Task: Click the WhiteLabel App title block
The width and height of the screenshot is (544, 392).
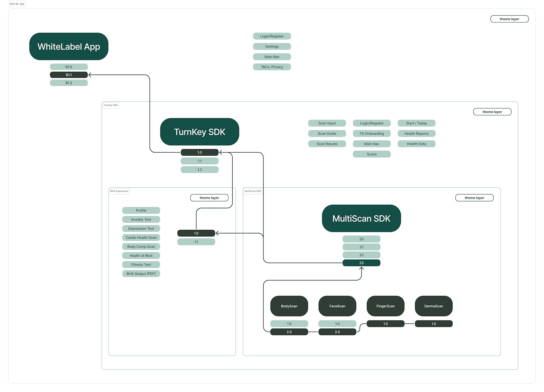Action: click(x=69, y=46)
